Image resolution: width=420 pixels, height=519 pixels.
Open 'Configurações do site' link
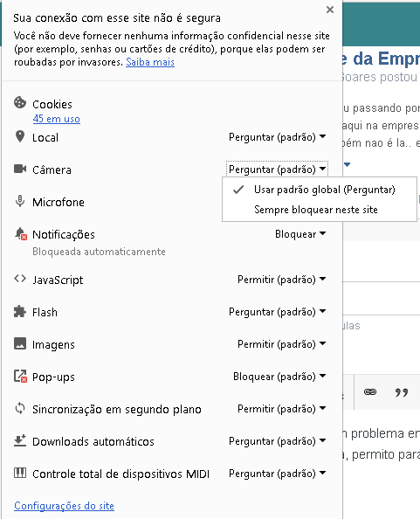(64, 506)
